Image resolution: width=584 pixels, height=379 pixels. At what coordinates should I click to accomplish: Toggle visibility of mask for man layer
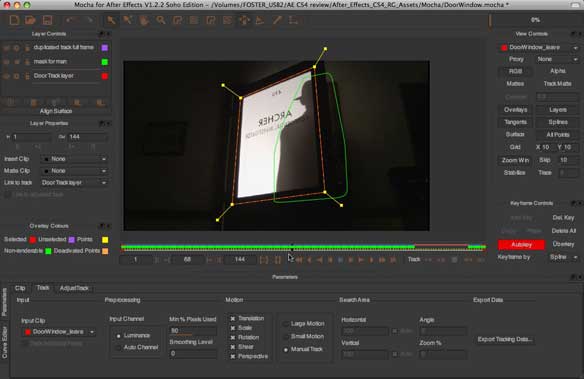pos(6,62)
